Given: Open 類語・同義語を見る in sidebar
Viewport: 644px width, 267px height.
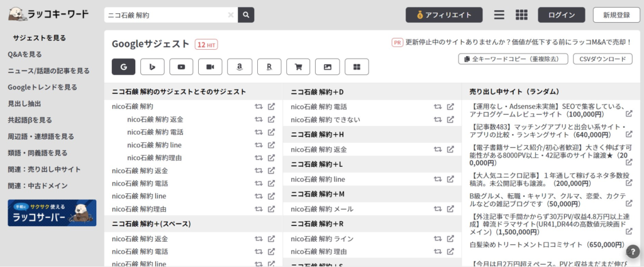Looking at the screenshot, I should (37, 152).
